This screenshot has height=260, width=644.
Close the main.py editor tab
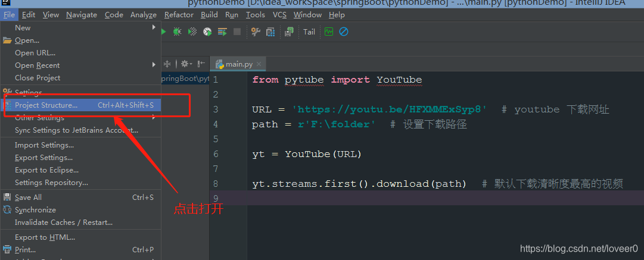pos(259,64)
